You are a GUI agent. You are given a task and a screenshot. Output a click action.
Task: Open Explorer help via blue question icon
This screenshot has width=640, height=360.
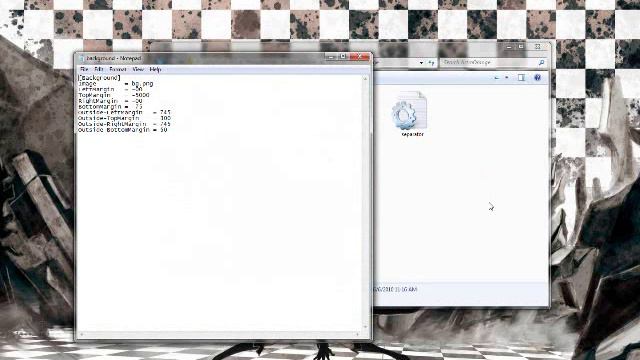[x=538, y=77]
